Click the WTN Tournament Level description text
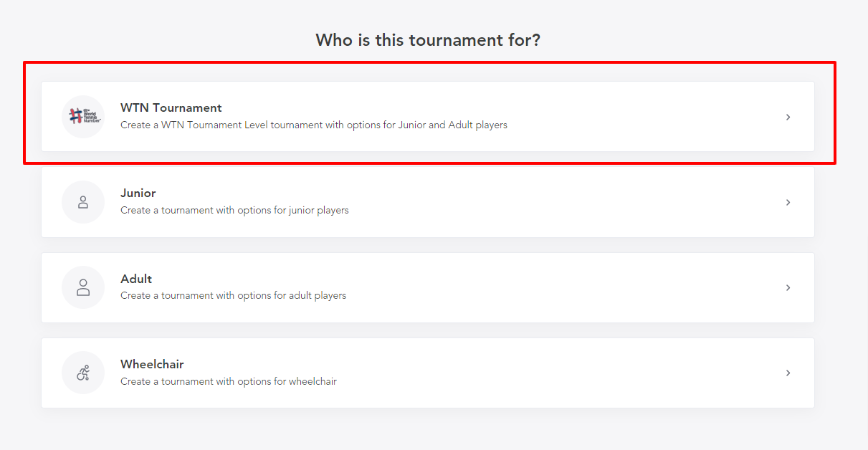This screenshot has height=450, width=868. (x=314, y=125)
